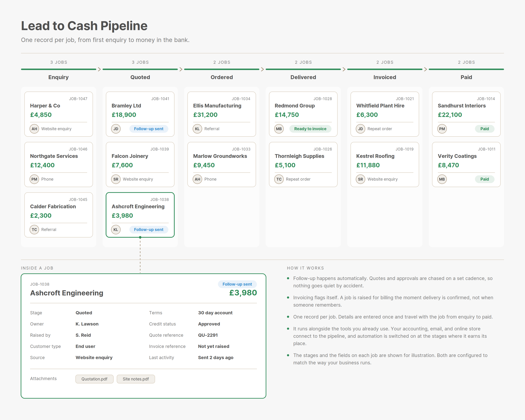The height and width of the screenshot is (420, 525).
Task: Click the chevron between Quoted and Ordered
Action: [181, 69]
